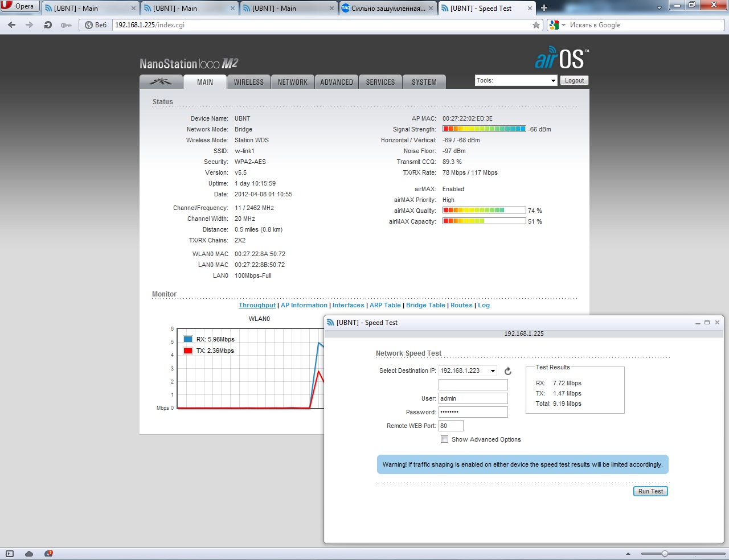Click the User field containing admin

click(x=473, y=398)
